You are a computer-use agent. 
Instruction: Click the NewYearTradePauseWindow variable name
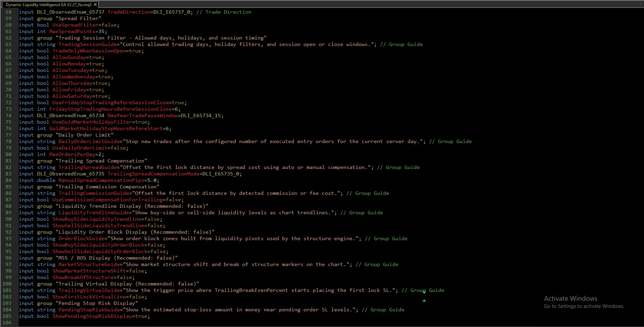click(143, 115)
